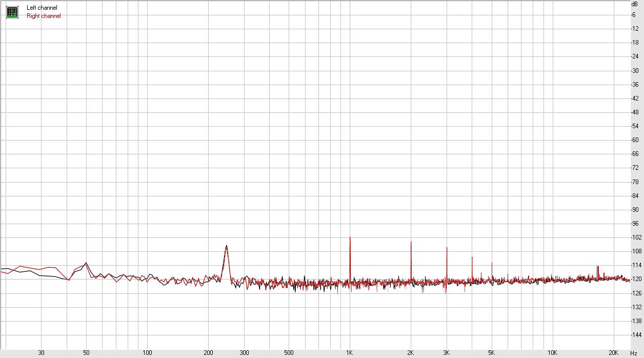Click the 'dB' axis unit label
Viewport: 644px width, 358px height.
click(x=635, y=4)
